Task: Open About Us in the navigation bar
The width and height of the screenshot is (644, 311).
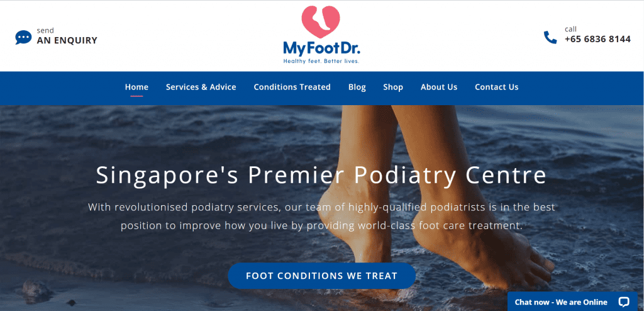Action: point(438,88)
